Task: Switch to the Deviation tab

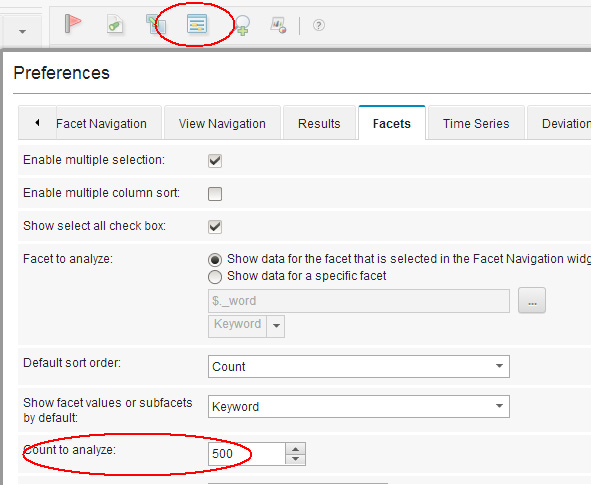Action: pos(559,123)
